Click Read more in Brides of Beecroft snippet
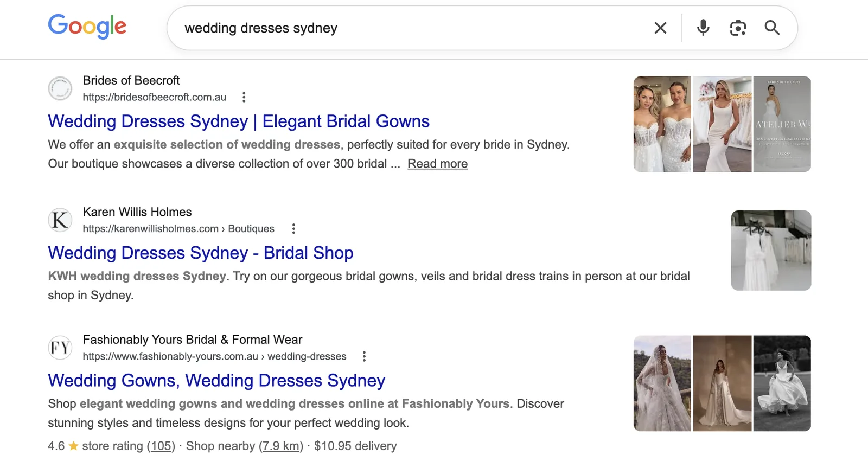 pos(437,164)
